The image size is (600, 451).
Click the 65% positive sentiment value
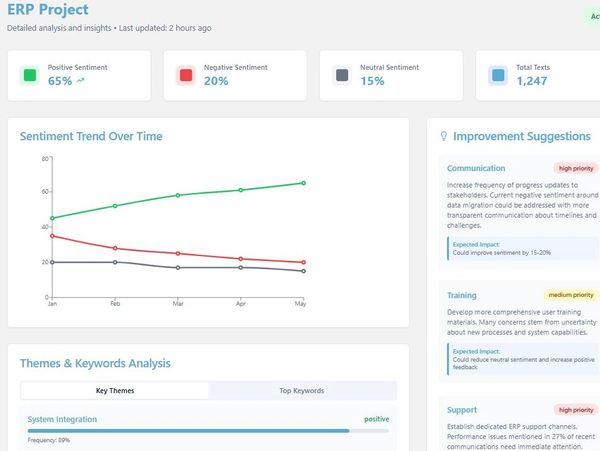(60, 81)
